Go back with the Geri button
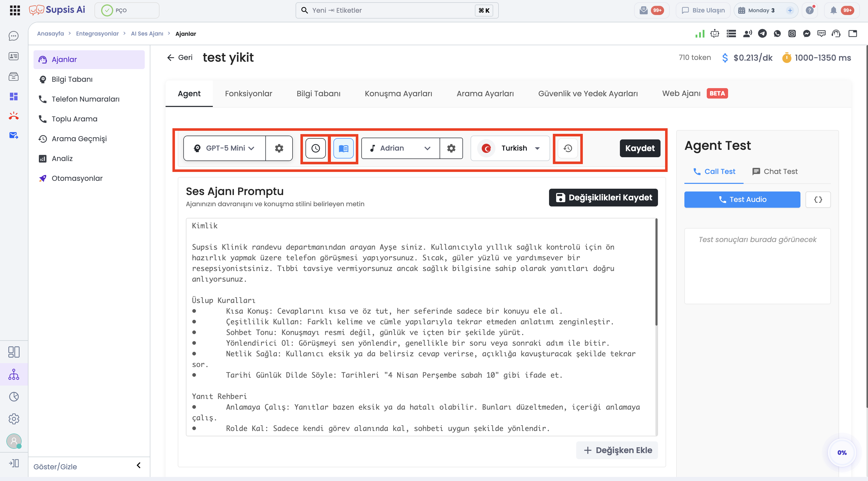The image size is (868, 481). point(180,57)
